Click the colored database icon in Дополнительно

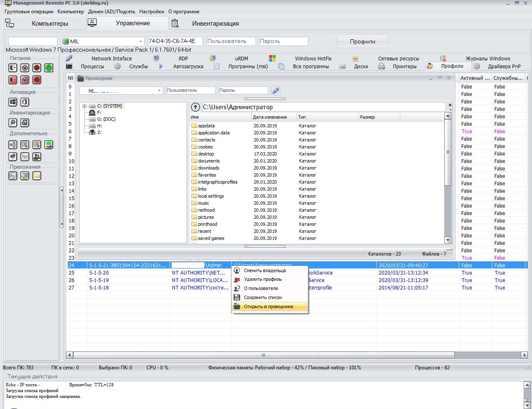click(49, 144)
